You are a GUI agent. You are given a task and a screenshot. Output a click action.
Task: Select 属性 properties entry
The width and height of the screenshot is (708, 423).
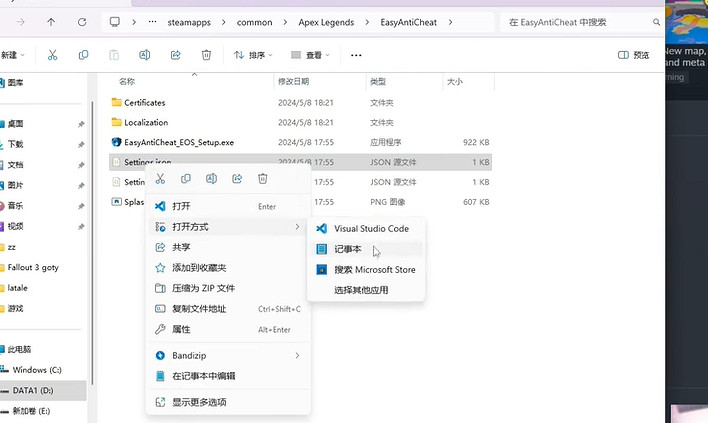(228, 330)
